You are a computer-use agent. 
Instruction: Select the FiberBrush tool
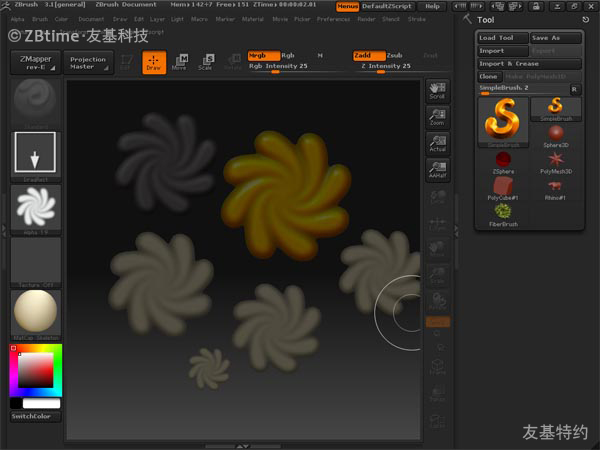[503, 215]
